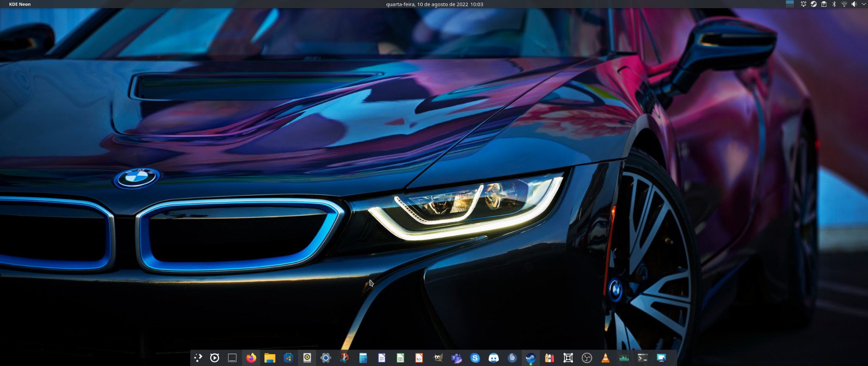
Task: Open the file manager folder icon
Action: [x=270, y=358]
